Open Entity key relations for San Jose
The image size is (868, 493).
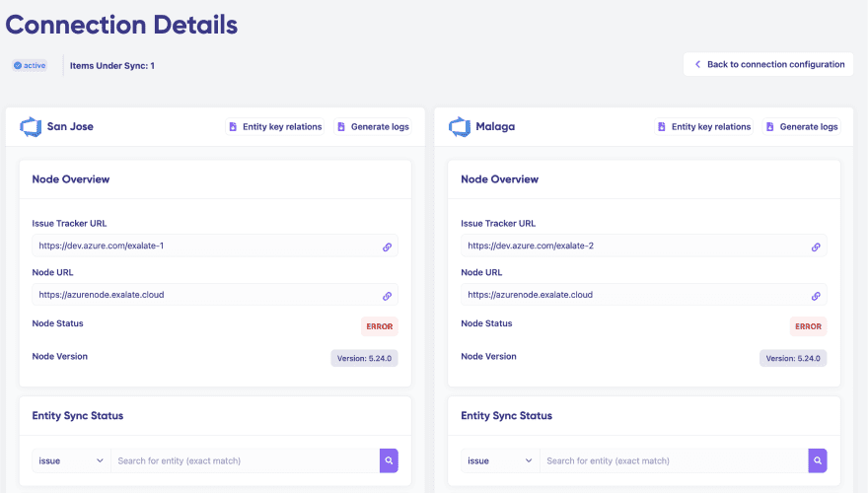pyautogui.click(x=275, y=127)
